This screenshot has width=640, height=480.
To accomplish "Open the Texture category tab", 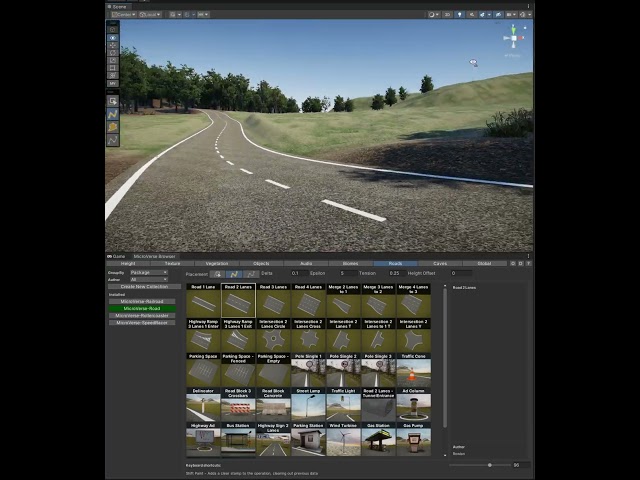I will click(172, 264).
